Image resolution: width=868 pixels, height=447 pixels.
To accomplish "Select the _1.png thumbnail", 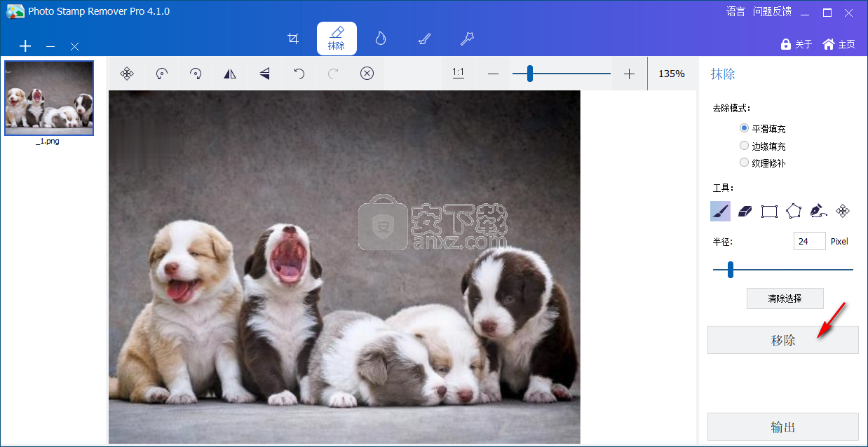I will click(49, 98).
